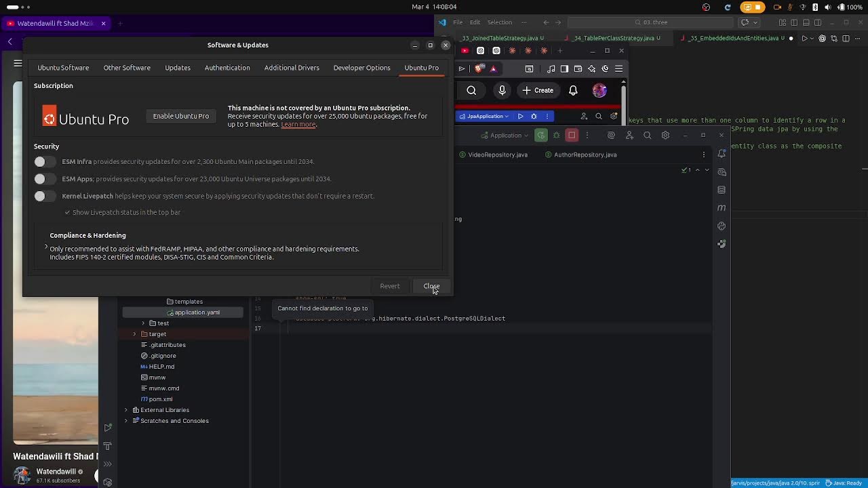Image resolution: width=868 pixels, height=488 pixels.
Task: Open VS Code File menu
Action: [x=458, y=22]
